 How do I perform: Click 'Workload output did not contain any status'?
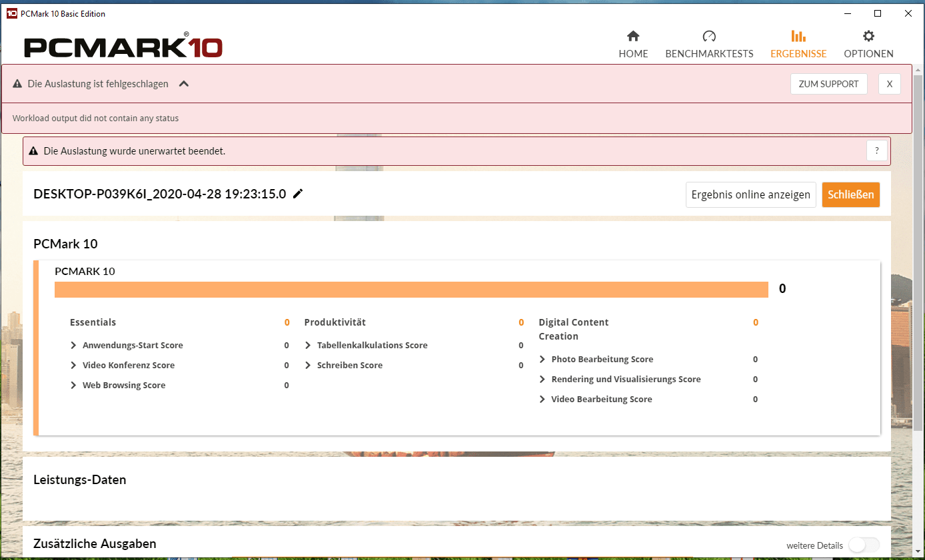pyautogui.click(x=96, y=119)
